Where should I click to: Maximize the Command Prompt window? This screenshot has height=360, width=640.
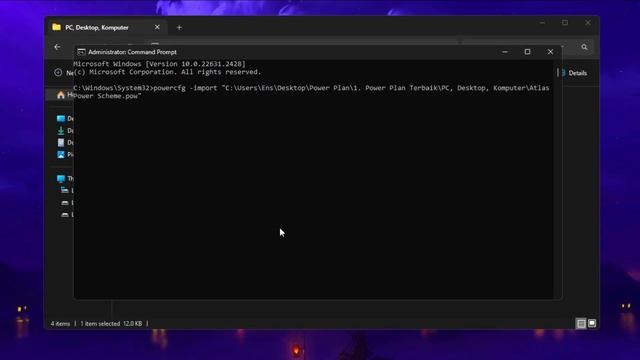pos(527,52)
